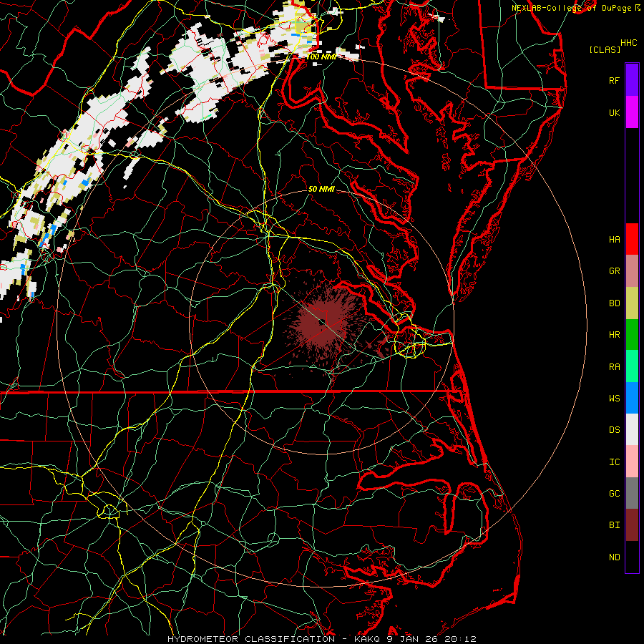Click the GR legend label
Viewport: 644px width, 644px height.
click(615, 271)
